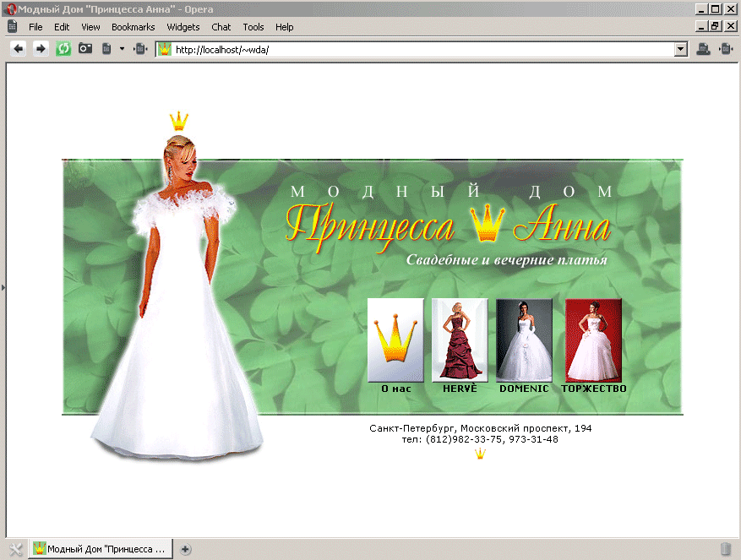This screenshot has height=560, width=741.
Task: Click the document icon beside the camera
Action: point(106,49)
